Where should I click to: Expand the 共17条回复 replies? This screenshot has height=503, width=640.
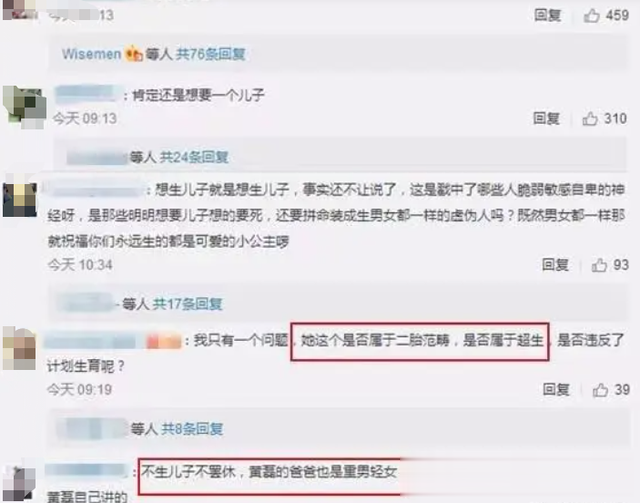click(187, 304)
